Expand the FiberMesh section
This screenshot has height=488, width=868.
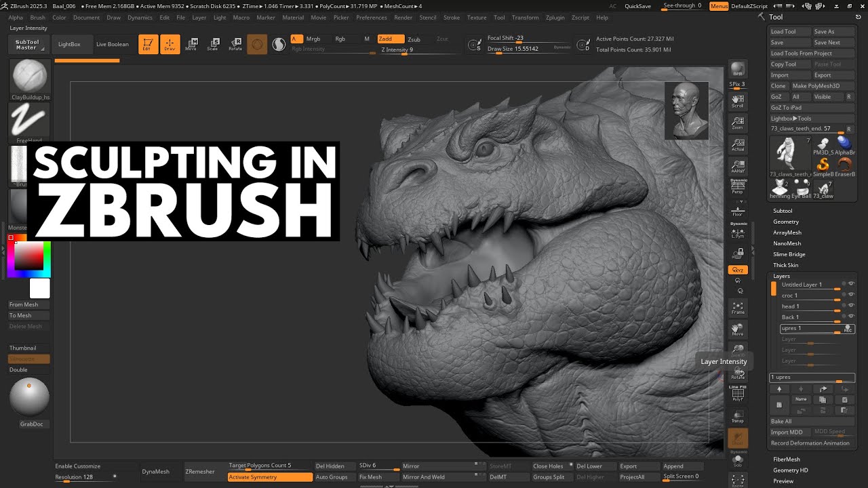point(787,460)
